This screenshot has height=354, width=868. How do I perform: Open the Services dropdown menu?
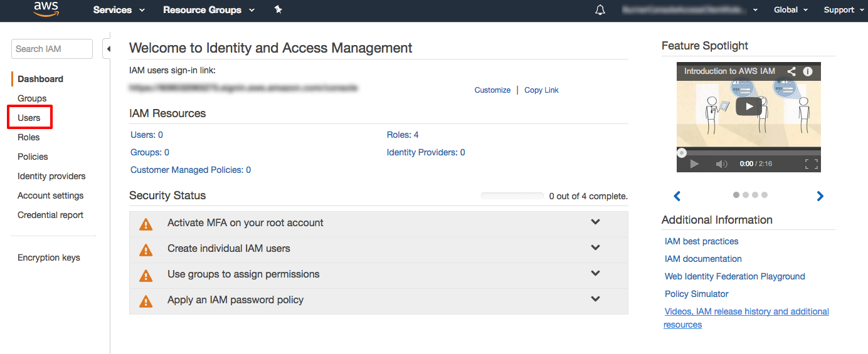tap(119, 10)
